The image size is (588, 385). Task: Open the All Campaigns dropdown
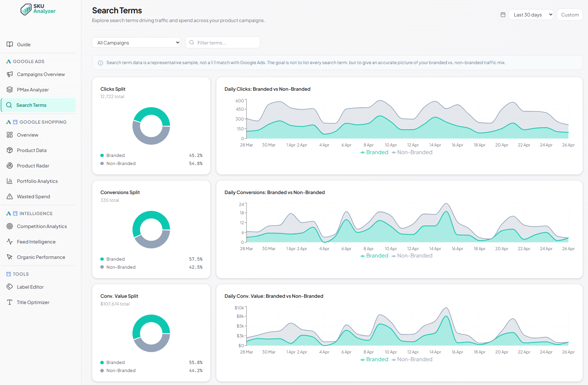[136, 42]
